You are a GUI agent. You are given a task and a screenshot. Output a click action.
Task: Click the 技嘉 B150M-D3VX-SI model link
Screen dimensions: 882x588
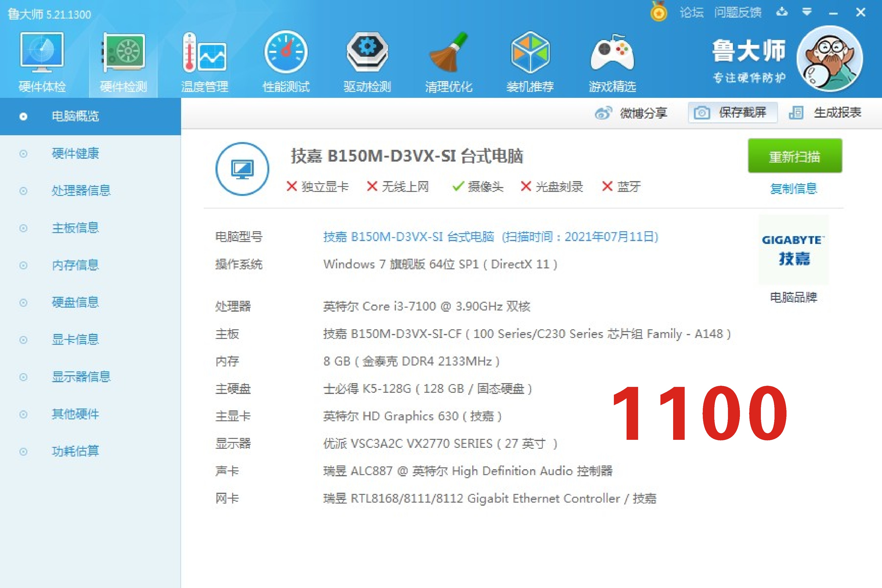(x=491, y=237)
